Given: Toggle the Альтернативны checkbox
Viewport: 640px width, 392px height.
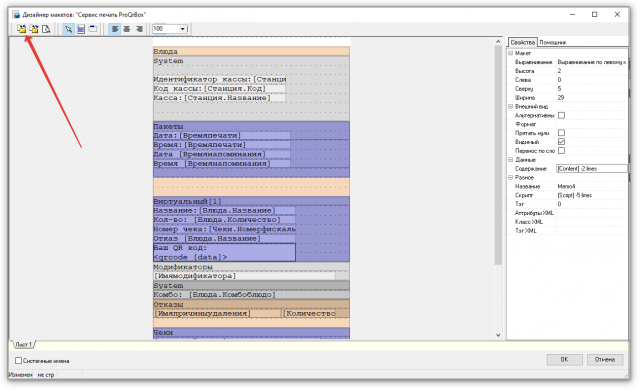Looking at the screenshot, I should point(562,116).
